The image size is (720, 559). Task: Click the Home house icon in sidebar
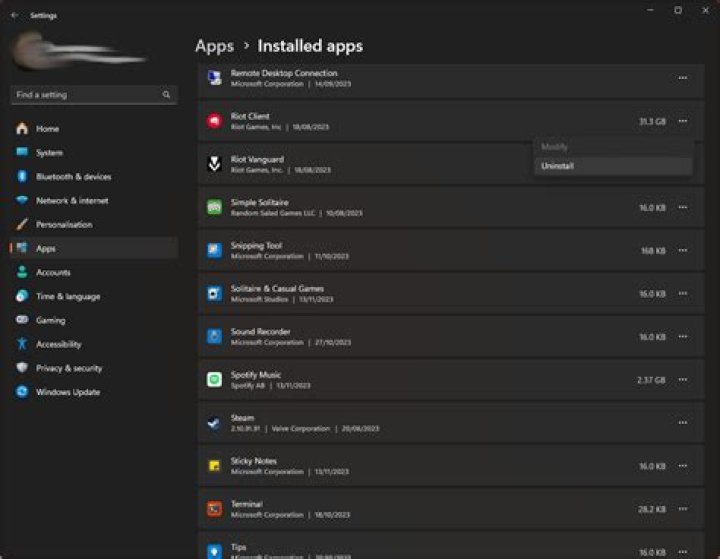coord(22,129)
